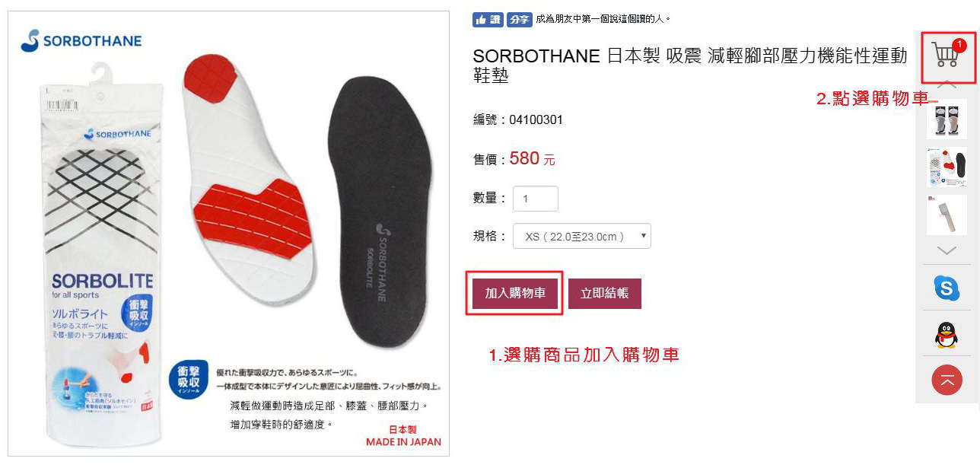Click the up chevron above the thumbnails
The width and height of the screenshot is (980, 468).
947,84
